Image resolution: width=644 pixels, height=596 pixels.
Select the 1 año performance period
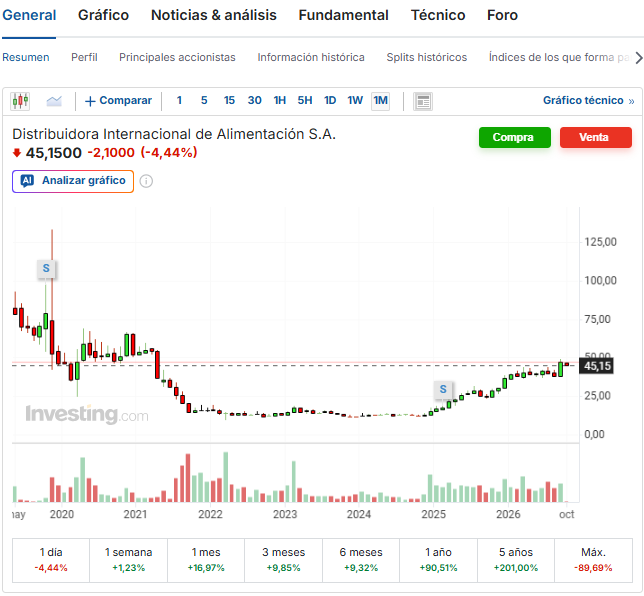pos(438,560)
